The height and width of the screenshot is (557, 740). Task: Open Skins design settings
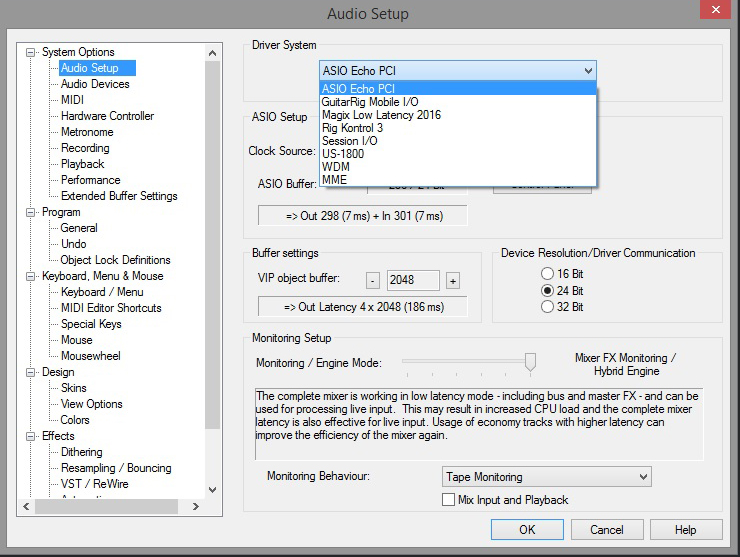pos(74,388)
